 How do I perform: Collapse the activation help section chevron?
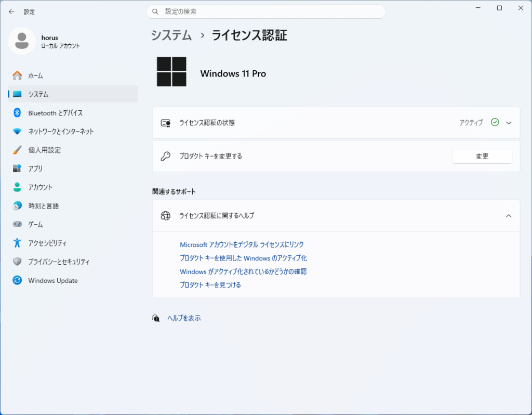[509, 216]
